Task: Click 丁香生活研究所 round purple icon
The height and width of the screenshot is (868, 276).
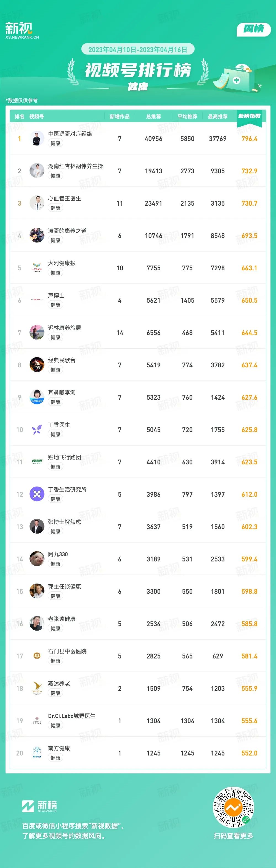Action: tap(37, 494)
